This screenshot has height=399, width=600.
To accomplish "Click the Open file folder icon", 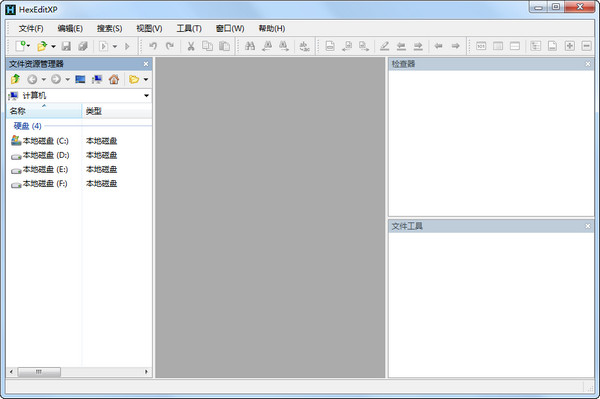I will coord(42,46).
